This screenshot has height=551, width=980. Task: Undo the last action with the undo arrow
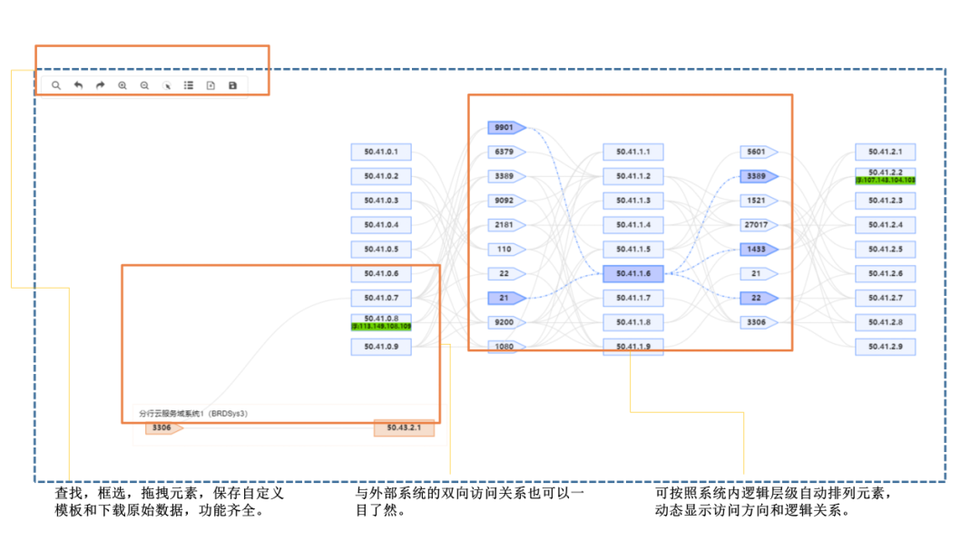click(78, 85)
